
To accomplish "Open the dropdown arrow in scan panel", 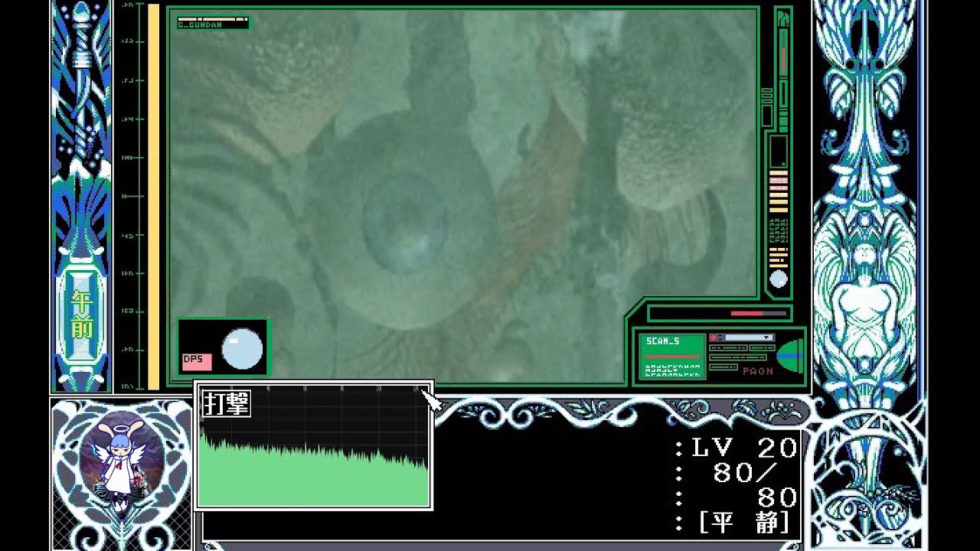I will click(766, 337).
